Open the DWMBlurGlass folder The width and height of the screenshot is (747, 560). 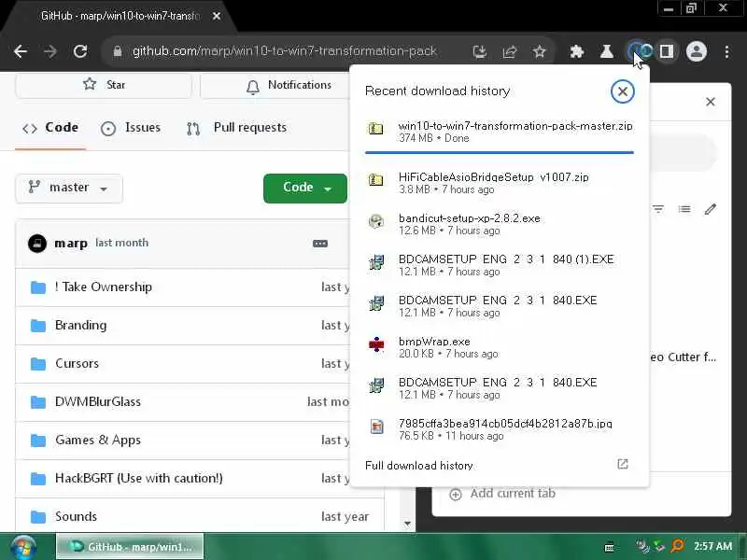pyautogui.click(x=98, y=401)
